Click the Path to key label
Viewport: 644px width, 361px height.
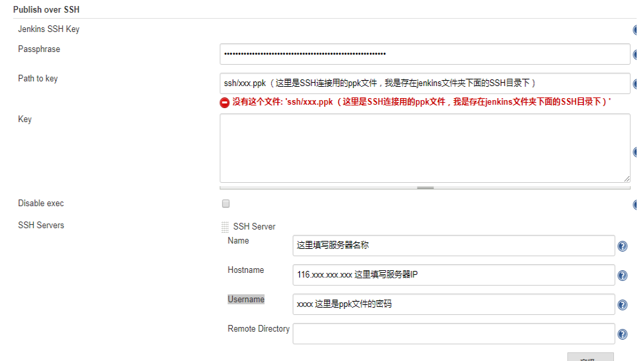pos(38,79)
